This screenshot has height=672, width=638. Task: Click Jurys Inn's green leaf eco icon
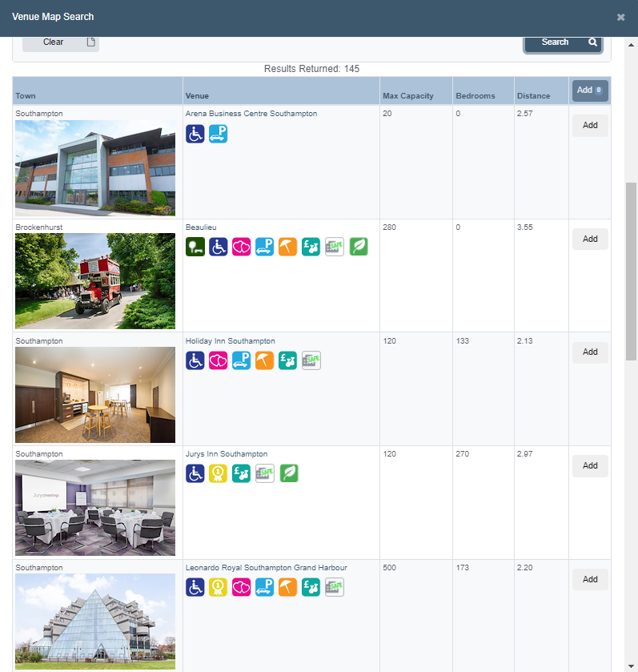(289, 473)
